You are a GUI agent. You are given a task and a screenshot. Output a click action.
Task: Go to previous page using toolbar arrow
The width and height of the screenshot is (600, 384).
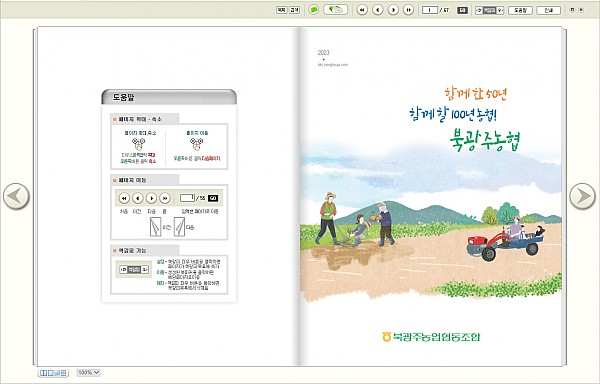pos(378,10)
